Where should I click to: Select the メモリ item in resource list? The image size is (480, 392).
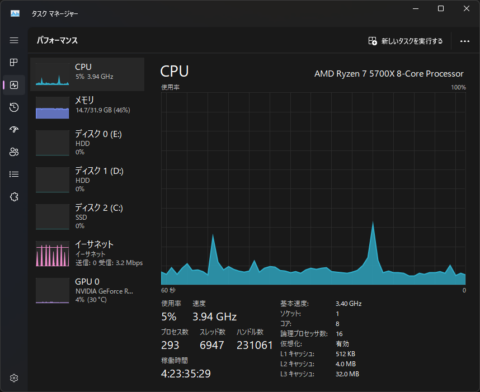tap(87, 108)
